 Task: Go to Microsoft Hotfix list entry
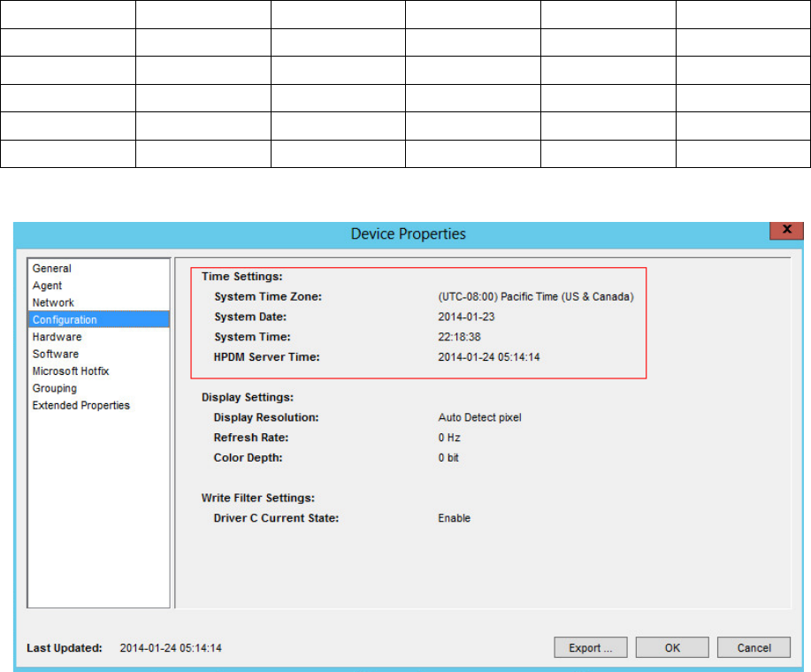71,371
